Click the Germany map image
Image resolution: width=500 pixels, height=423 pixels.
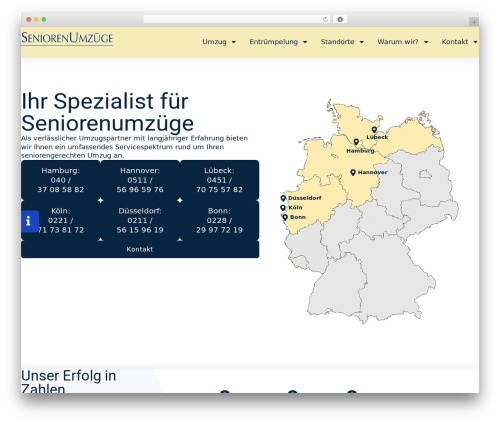pos(370,211)
